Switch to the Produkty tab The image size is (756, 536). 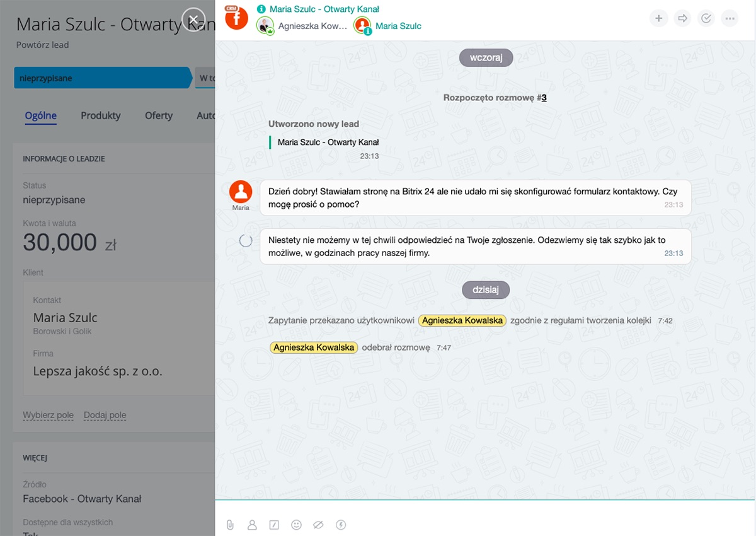(100, 116)
